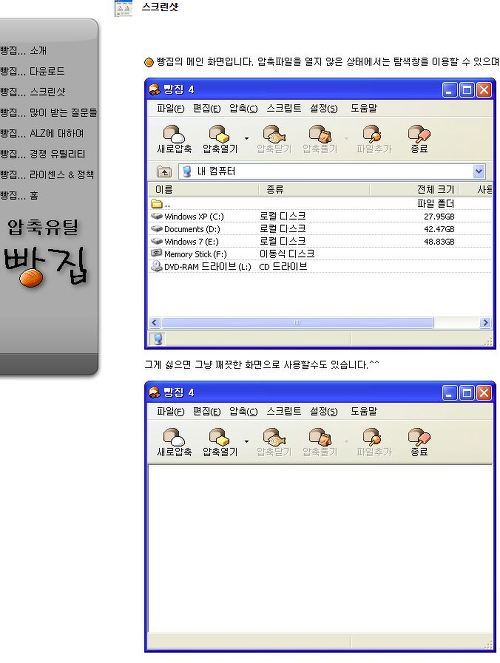The image size is (500, 663).
Task: Click 새로압축 icon in the empty 빵집 window
Action: tap(174, 437)
